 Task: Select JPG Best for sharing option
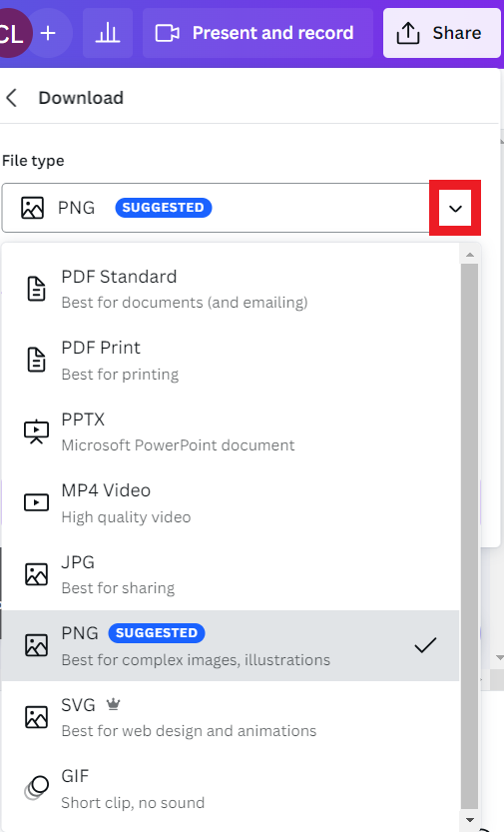click(231, 574)
